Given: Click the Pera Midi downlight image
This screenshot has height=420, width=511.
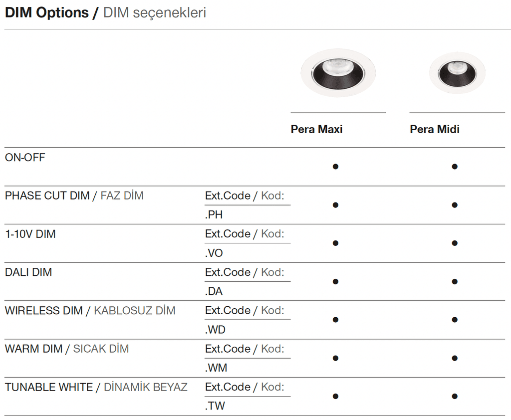Looking at the screenshot, I should pos(457,73).
